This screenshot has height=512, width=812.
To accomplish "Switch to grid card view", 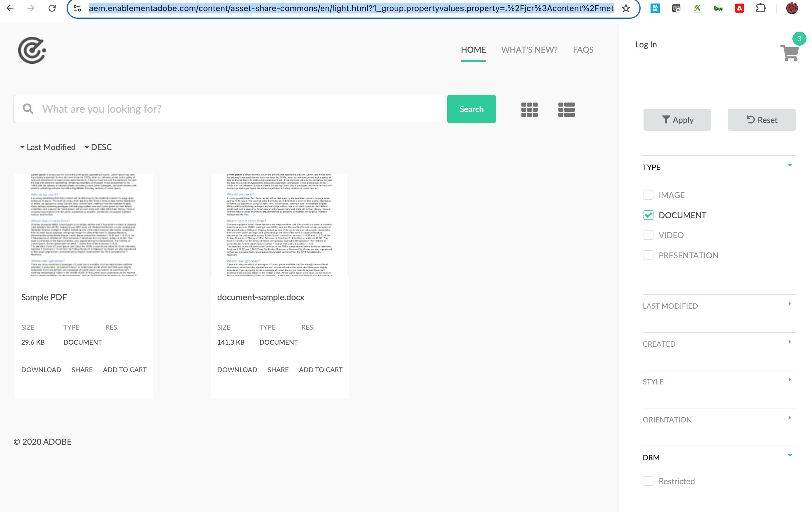I will coord(529,110).
